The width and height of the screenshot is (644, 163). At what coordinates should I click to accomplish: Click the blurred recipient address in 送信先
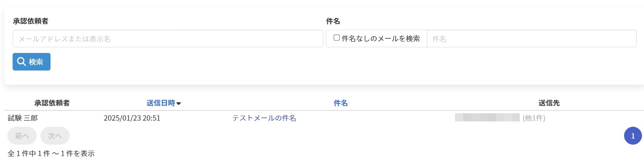[x=487, y=118]
